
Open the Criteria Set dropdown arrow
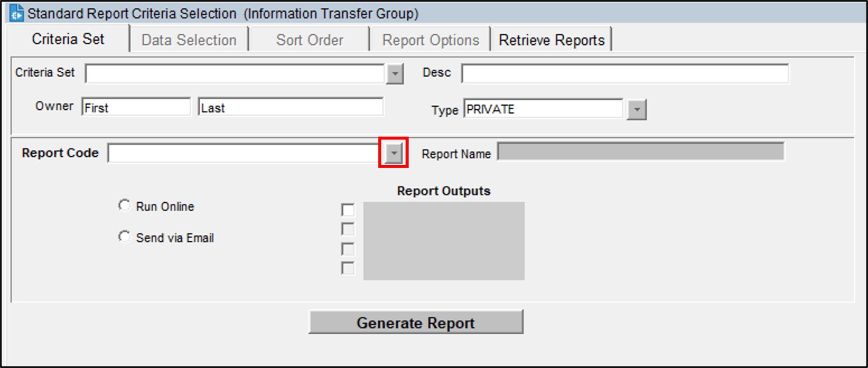click(x=395, y=74)
